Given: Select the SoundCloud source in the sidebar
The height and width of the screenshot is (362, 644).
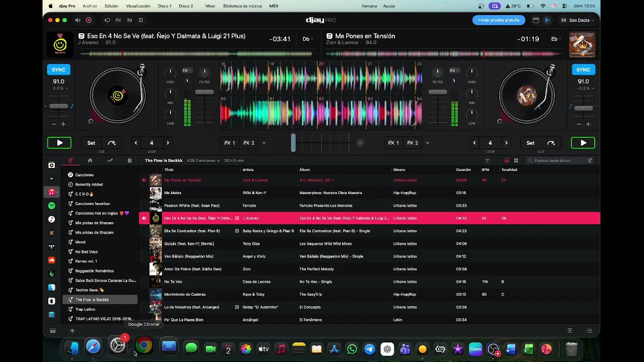Looking at the screenshot, I should point(51,260).
